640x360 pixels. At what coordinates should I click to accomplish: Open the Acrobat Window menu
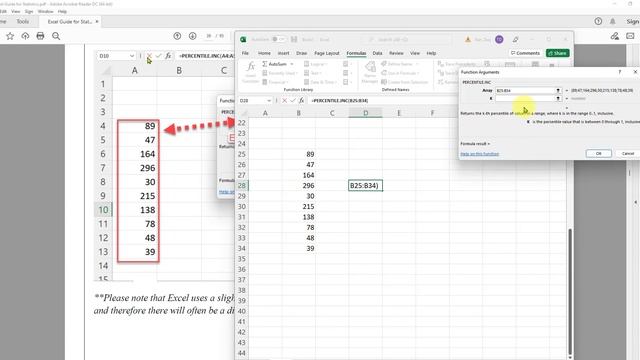click(x=45, y=11)
